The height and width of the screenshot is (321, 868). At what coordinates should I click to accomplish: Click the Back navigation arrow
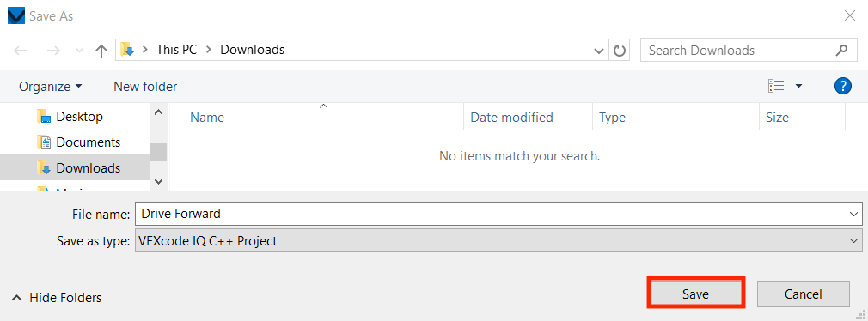21,51
